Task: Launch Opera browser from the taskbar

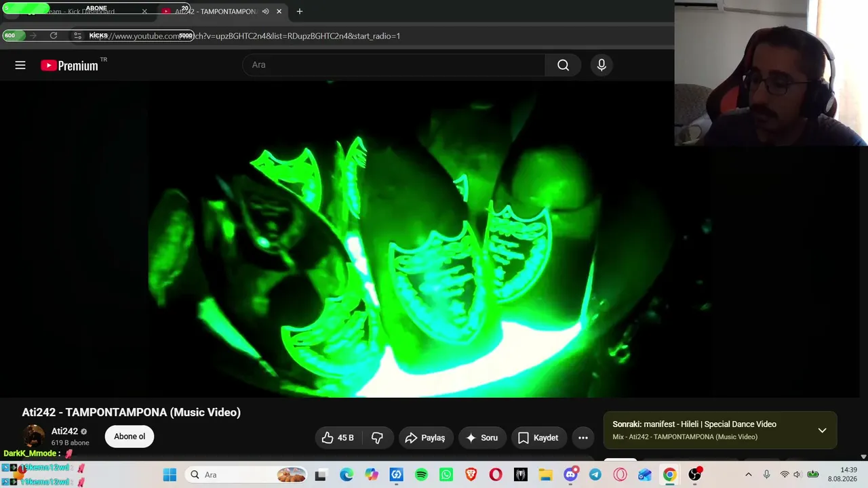Action: coord(496,474)
